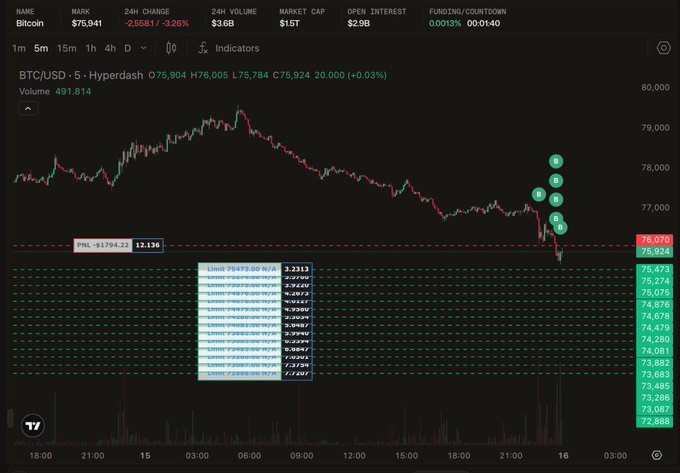Click the 16 date label on time axis
This screenshot has height=473, width=680.
tap(563, 456)
